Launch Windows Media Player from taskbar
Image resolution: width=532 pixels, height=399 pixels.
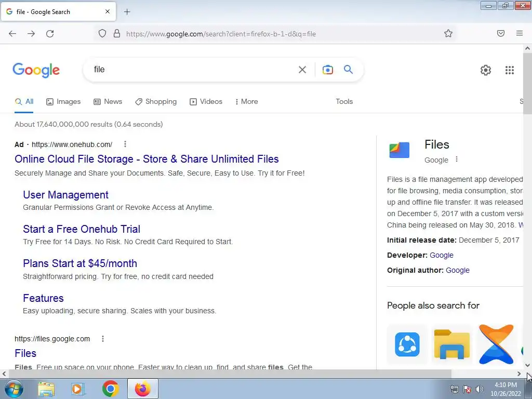point(78,389)
